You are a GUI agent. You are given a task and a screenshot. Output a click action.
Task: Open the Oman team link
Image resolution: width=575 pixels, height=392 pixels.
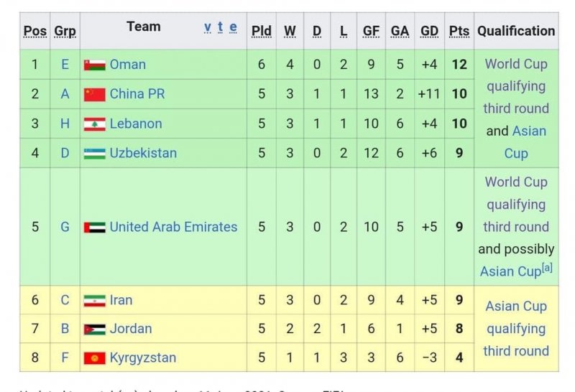(x=128, y=65)
